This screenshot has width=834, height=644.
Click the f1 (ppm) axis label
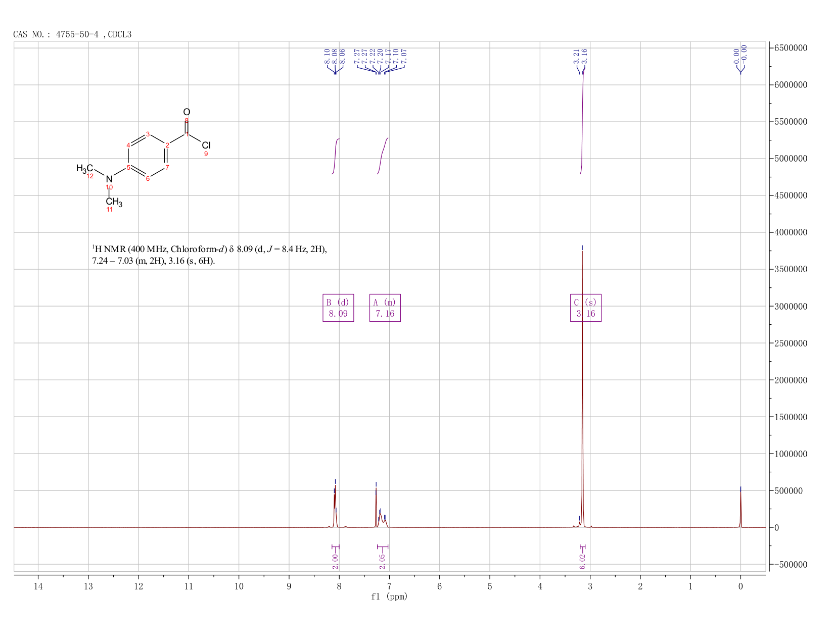[x=389, y=597]
